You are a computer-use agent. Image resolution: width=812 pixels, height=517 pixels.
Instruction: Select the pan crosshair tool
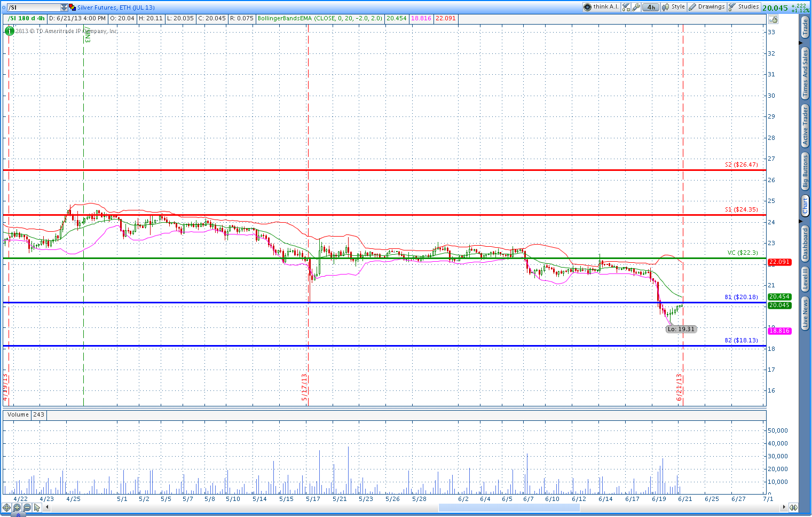pyautogui.click(x=6, y=507)
